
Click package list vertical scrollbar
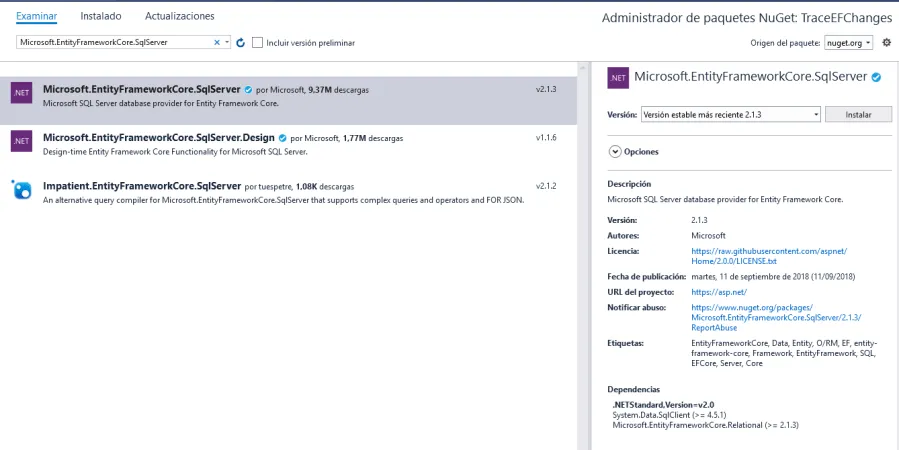coord(583,255)
